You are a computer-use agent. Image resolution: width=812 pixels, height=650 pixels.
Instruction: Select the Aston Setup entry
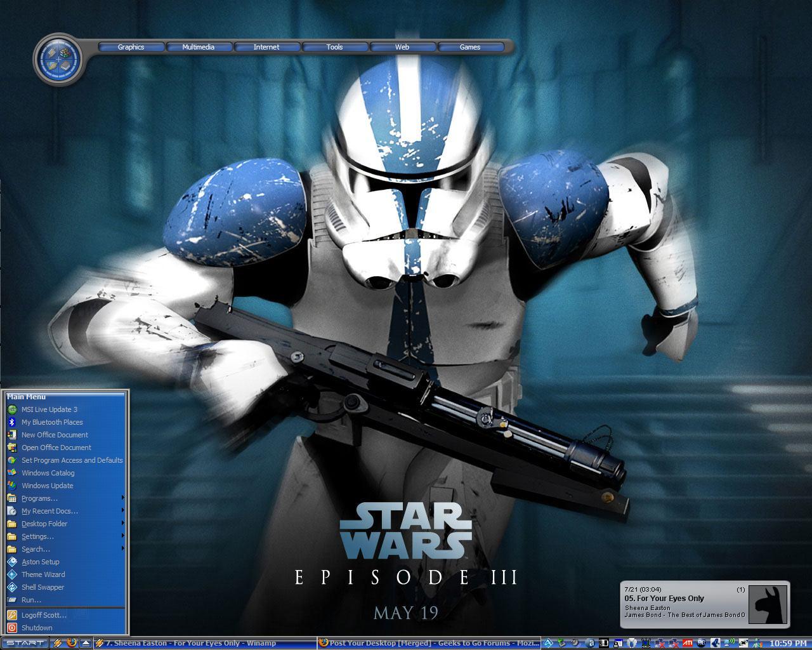pos(65,562)
